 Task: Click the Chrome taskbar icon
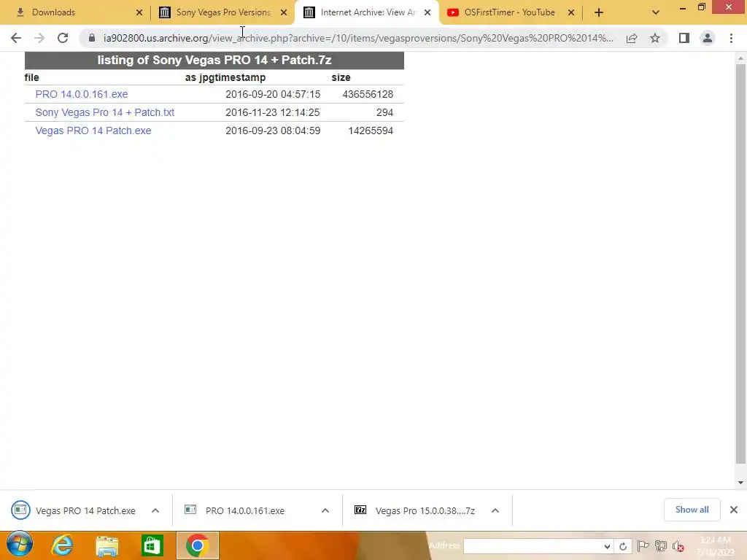tap(198, 545)
